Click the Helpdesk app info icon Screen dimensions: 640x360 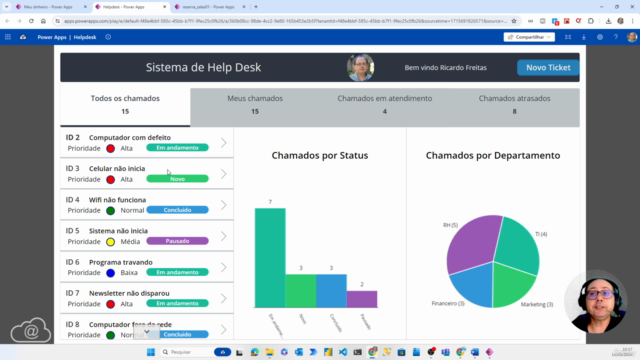[108, 37]
